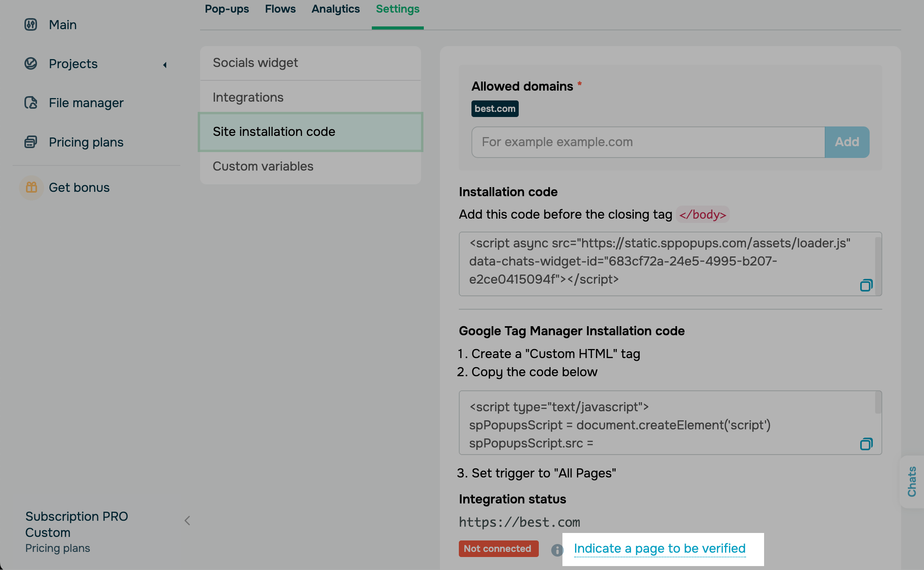Click the Main dashboard icon in sidebar
The image size is (924, 570).
click(31, 24)
